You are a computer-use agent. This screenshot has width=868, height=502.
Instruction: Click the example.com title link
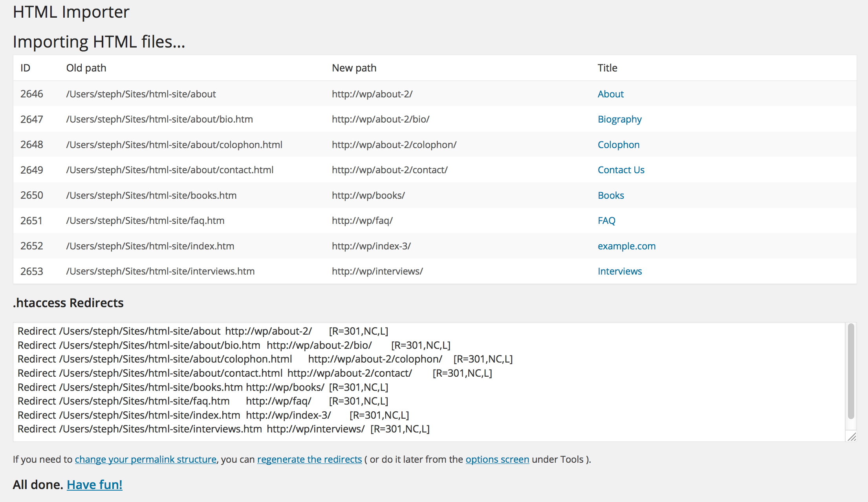(627, 246)
